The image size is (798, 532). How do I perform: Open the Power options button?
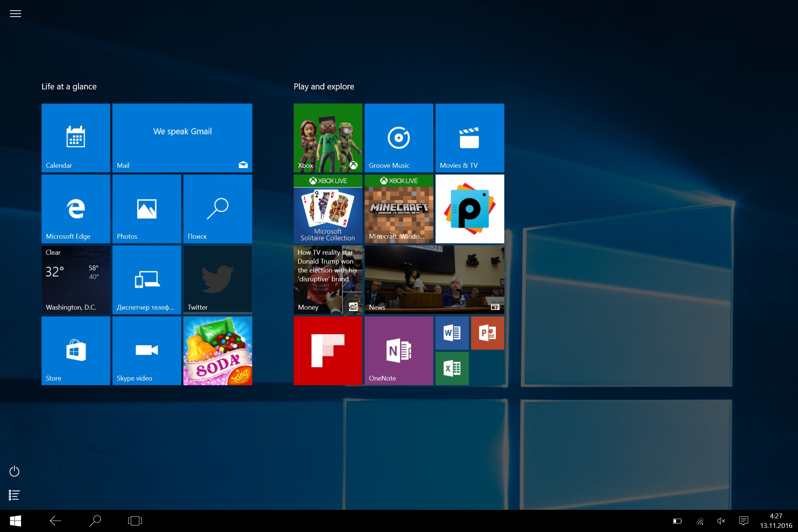[x=14, y=471]
